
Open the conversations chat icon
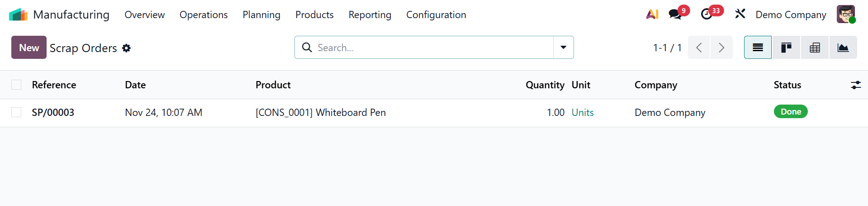point(675,14)
